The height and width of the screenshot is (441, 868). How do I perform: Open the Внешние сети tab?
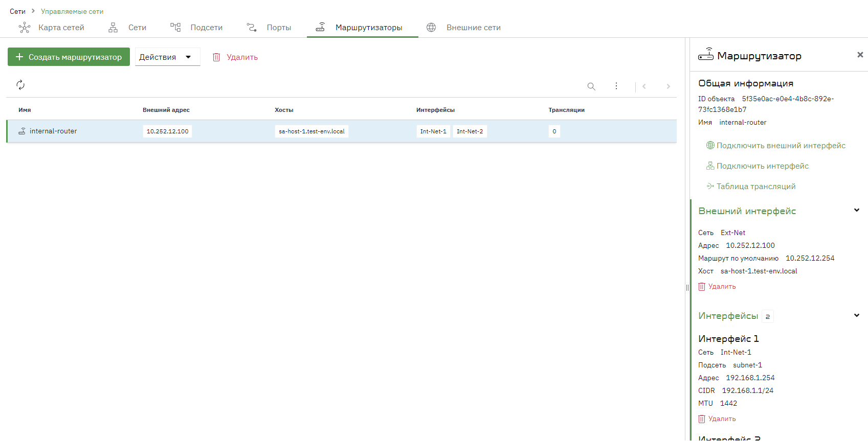pyautogui.click(x=463, y=28)
